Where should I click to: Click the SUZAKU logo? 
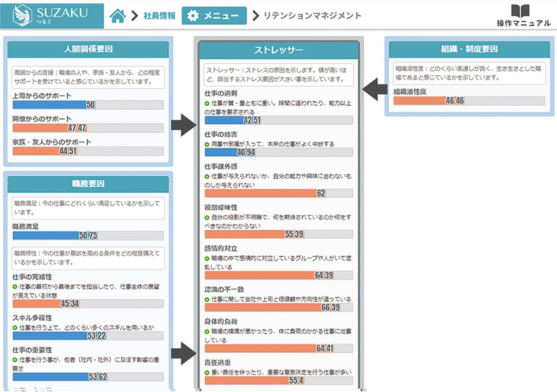pos(51,14)
